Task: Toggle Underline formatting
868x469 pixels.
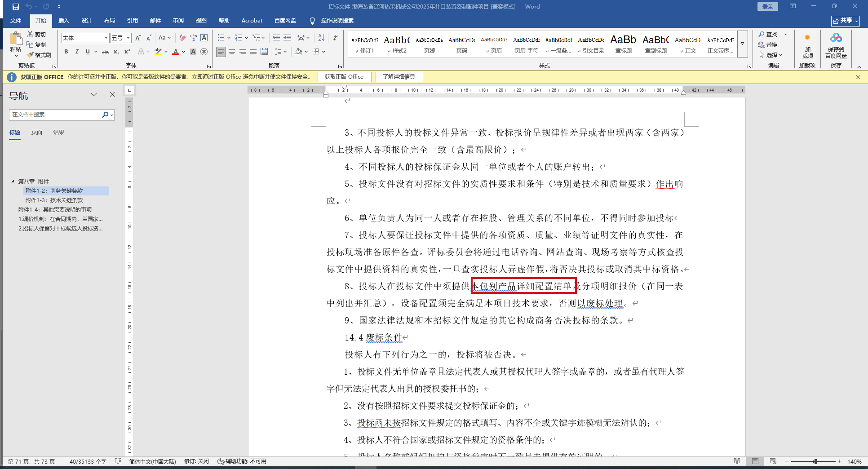Action: [x=88, y=52]
